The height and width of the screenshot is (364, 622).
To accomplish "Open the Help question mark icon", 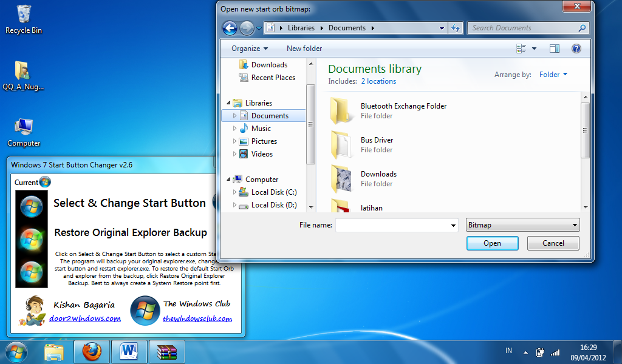I will [x=576, y=49].
